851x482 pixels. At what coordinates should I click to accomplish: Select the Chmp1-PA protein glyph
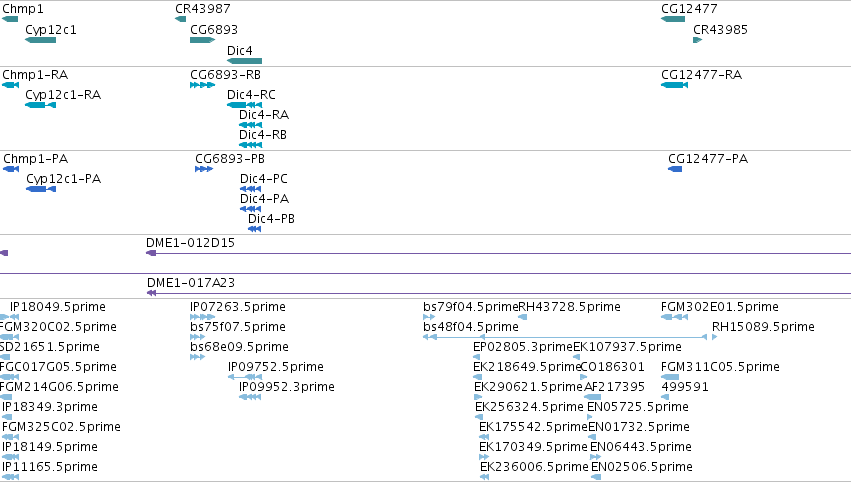coord(11,169)
